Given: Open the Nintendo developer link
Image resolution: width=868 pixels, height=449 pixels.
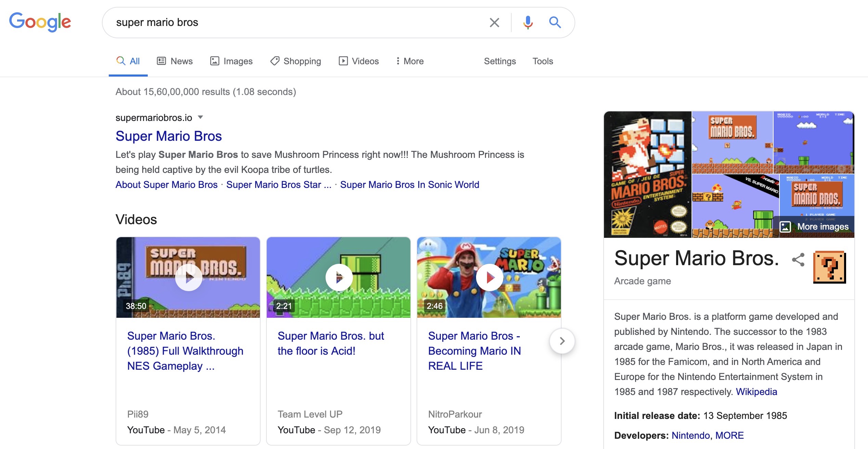Looking at the screenshot, I should point(691,435).
